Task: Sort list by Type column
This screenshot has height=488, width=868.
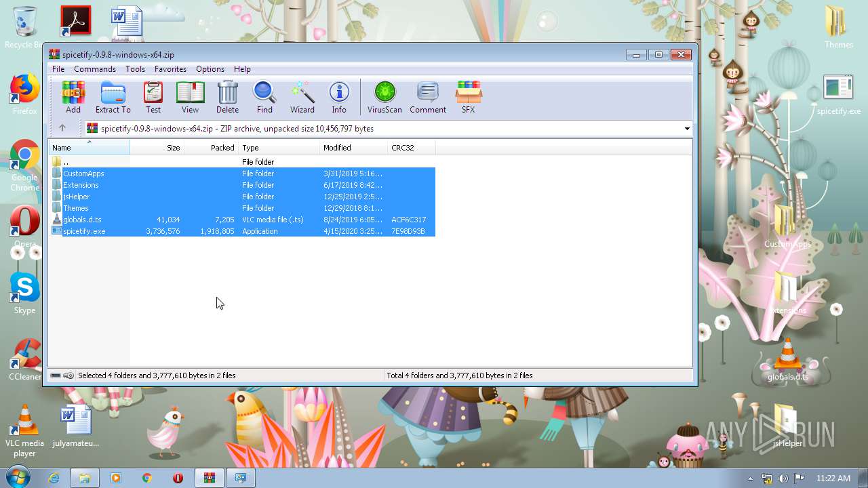Action: pyautogui.click(x=279, y=147)
